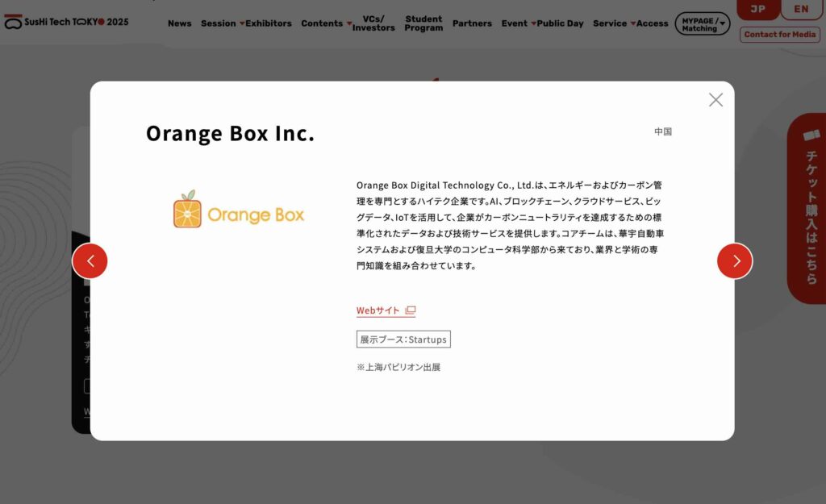Viewport: 826px width, 504px height.
Task: Open the Student Program page
Action: coord(423,23)
